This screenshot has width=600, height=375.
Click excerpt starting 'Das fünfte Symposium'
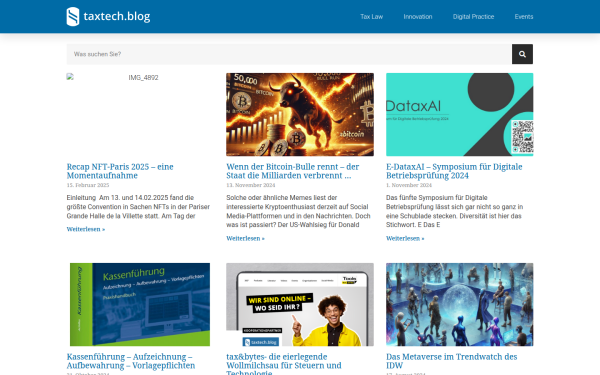click(455, 211)
